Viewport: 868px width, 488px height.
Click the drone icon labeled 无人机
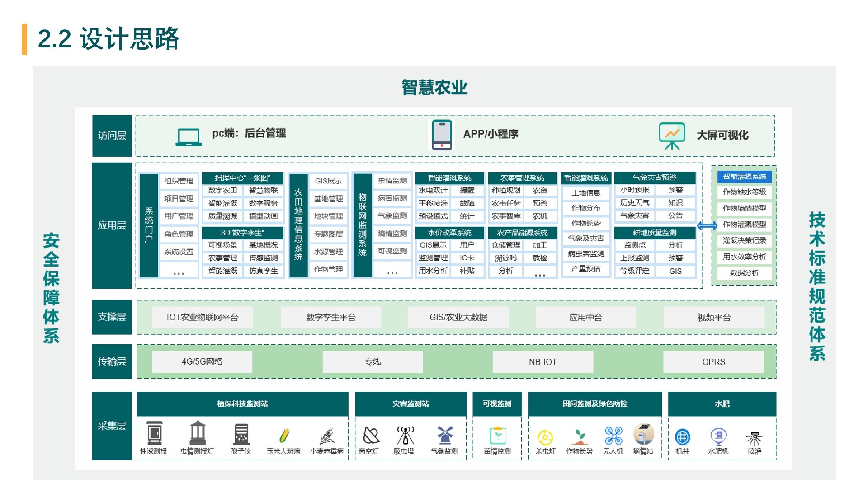tap(613, 436)
